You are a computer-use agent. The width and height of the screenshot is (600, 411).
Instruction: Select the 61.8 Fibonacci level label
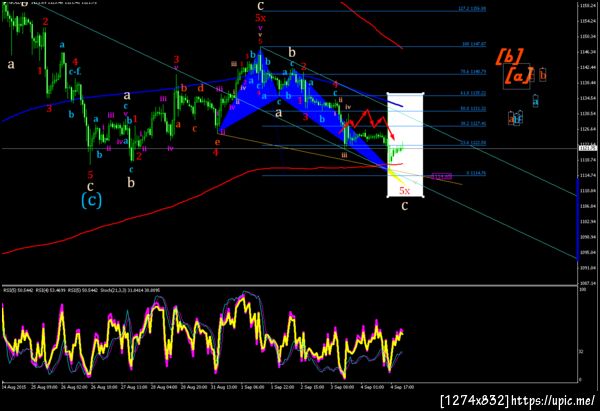[x=473, y=93]
